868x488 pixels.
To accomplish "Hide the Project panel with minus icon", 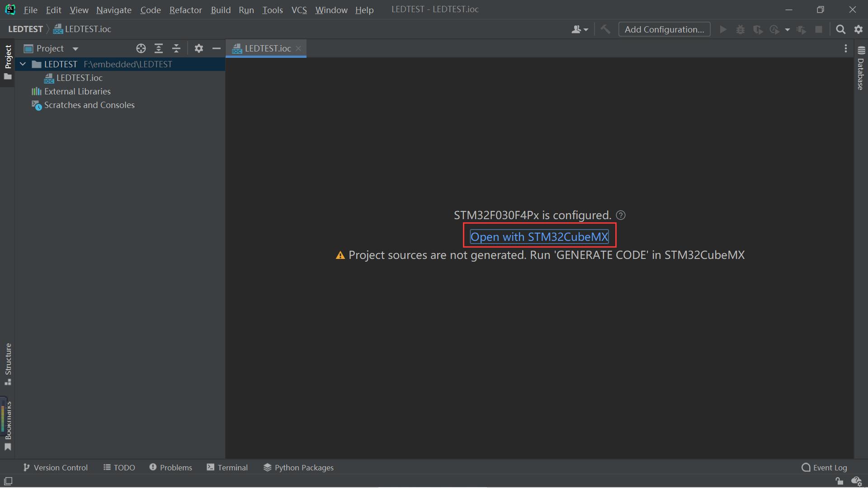I will click(217, 48).
